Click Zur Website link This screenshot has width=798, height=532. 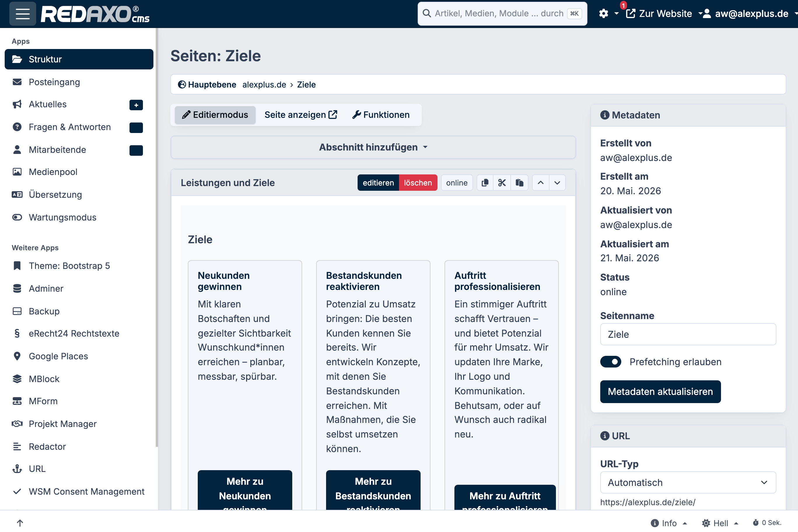[659, 14]
